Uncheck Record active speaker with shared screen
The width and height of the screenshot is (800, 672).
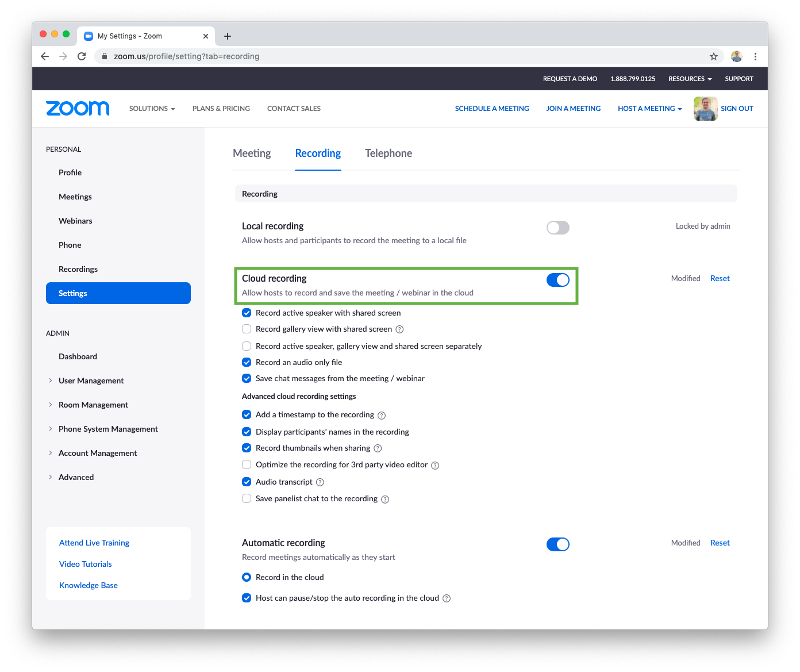pos(247,313)
